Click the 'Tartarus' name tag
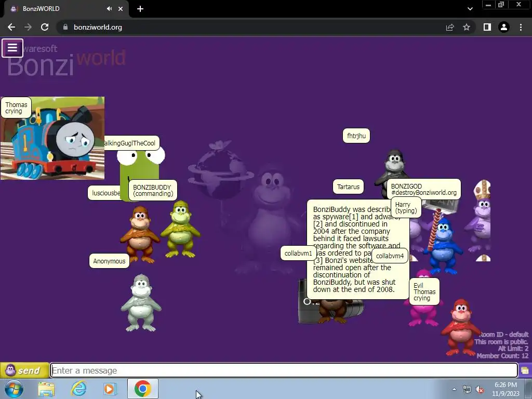 coord(348,187)
